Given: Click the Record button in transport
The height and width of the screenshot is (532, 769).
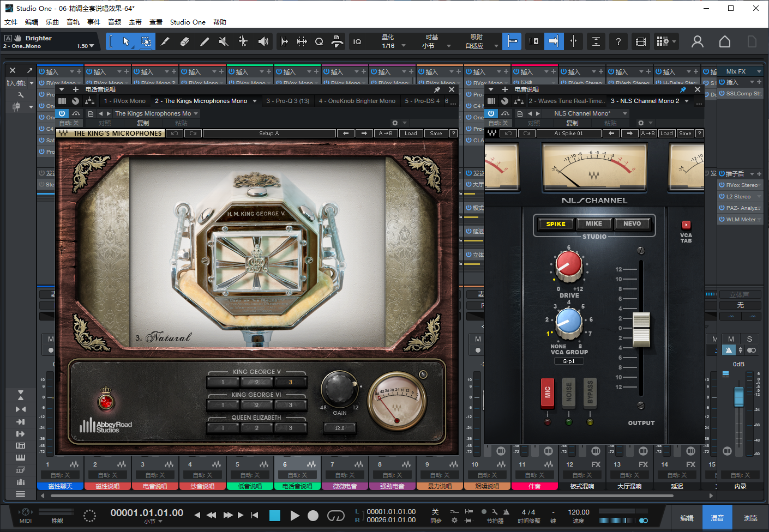Looking at the screenshot, I should pyautogui.click(x=313, y=516).
